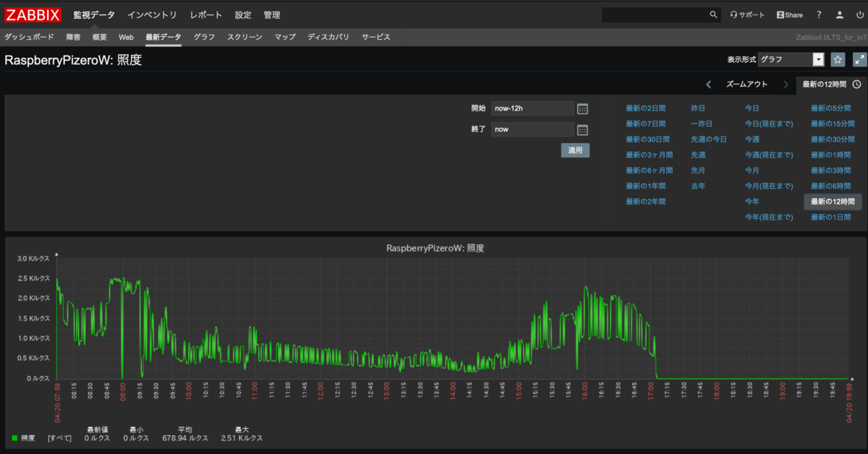Select 最新の6時間 time range
The image size is (868, 454).
click(x=831, y=186)
